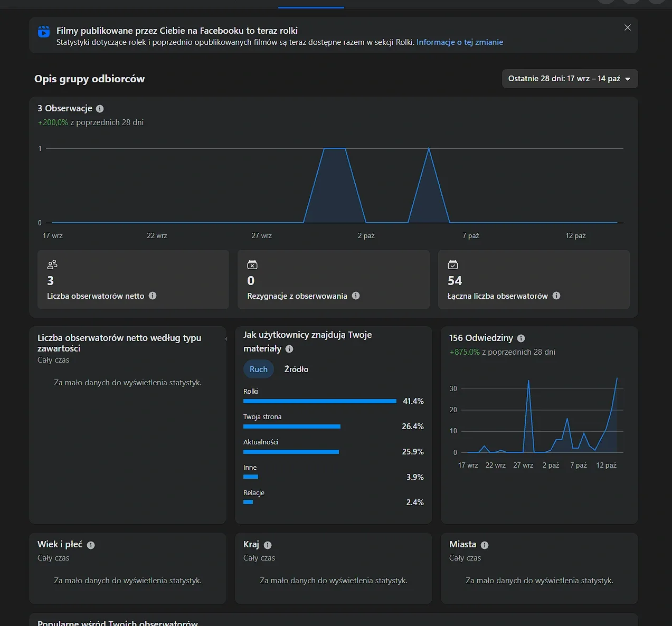Viewport: 672px width, 626px height.
Task: Click the Twoja strona 26.4% bar
Action: (292, 426)
